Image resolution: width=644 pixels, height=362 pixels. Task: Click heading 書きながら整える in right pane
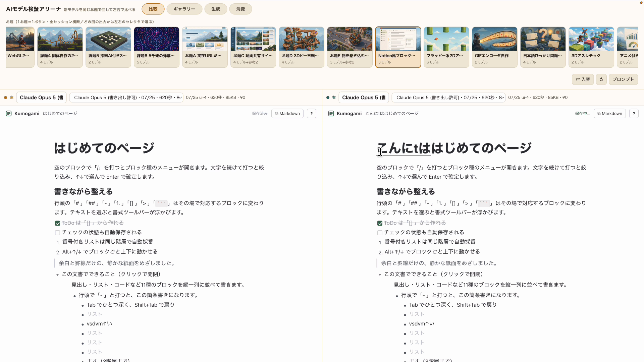[406, 191]
